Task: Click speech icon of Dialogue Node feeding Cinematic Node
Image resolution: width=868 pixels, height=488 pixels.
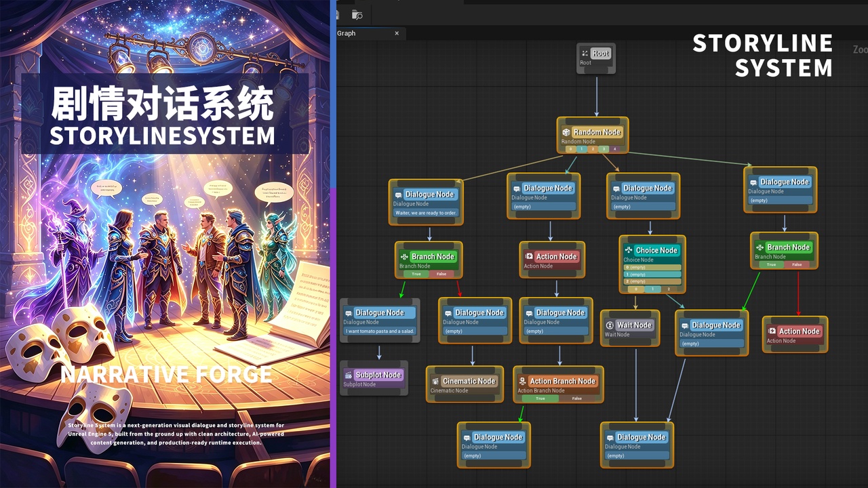Action: pyautogui.click(x=448, y=313)
